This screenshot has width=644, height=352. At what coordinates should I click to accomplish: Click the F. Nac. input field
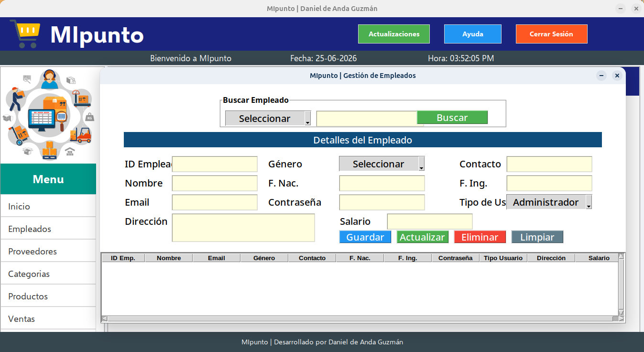[382, 183]
